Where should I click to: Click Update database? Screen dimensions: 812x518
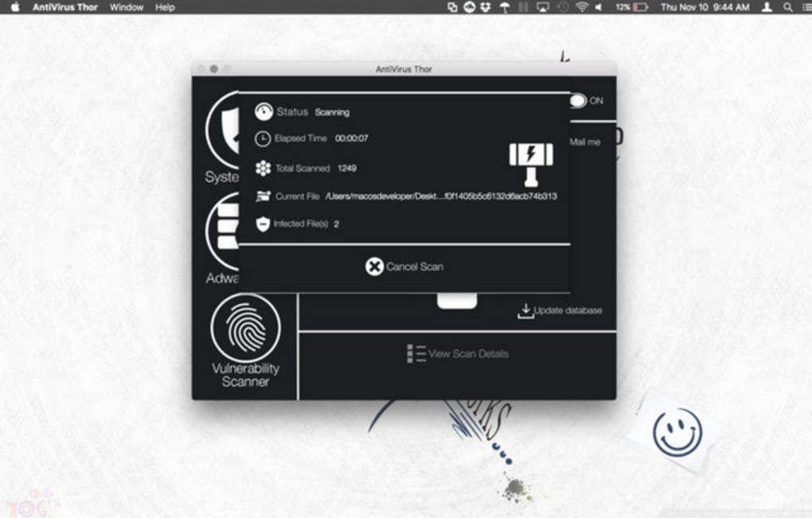click(x=560, y=310)
